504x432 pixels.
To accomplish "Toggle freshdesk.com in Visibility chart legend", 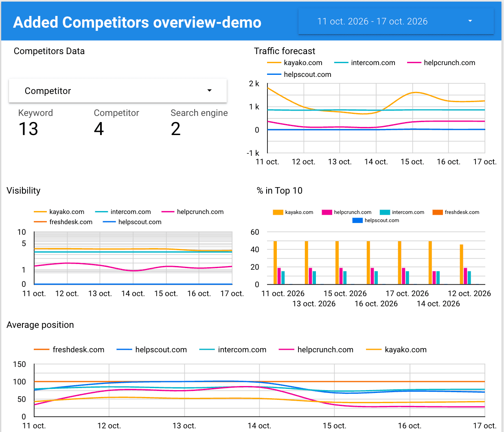I will click(x=63, y=222).
